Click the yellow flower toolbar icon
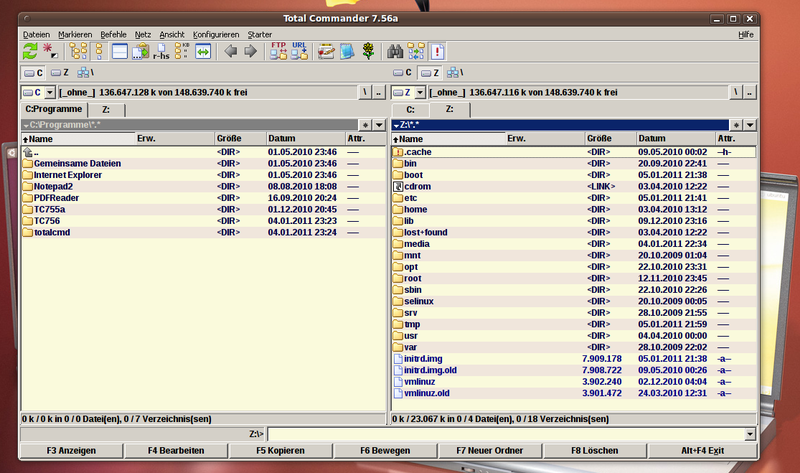Image resolution: width=800 pixels, height=473 pixels. (368, 51)
